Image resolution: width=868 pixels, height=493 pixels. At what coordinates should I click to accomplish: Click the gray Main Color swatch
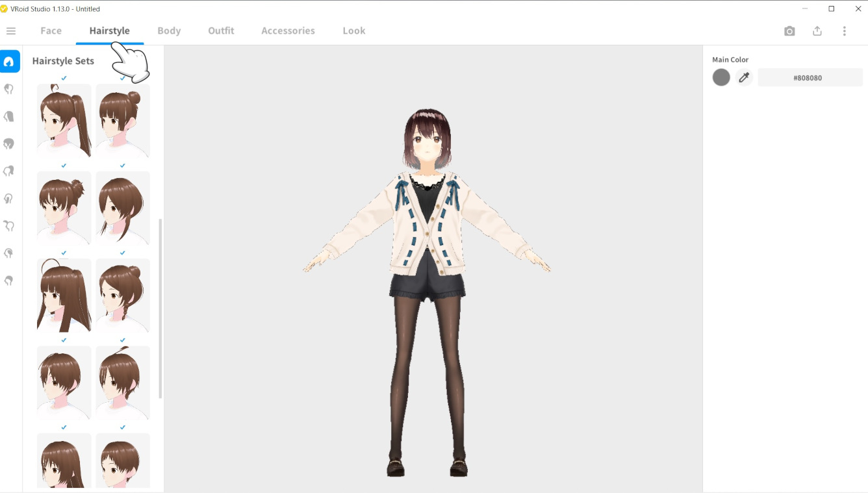pos(721,77)
